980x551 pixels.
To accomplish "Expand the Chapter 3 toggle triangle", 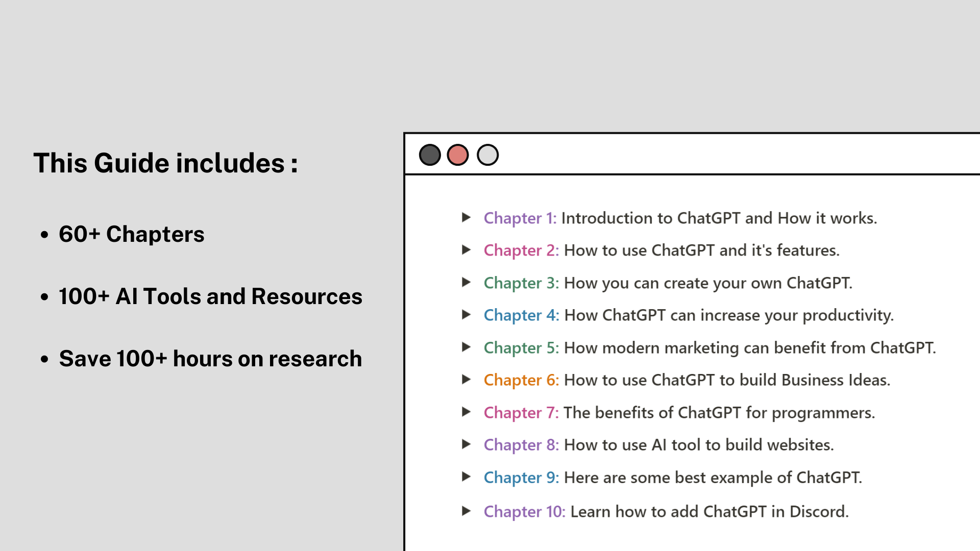I will coord(466,282).
